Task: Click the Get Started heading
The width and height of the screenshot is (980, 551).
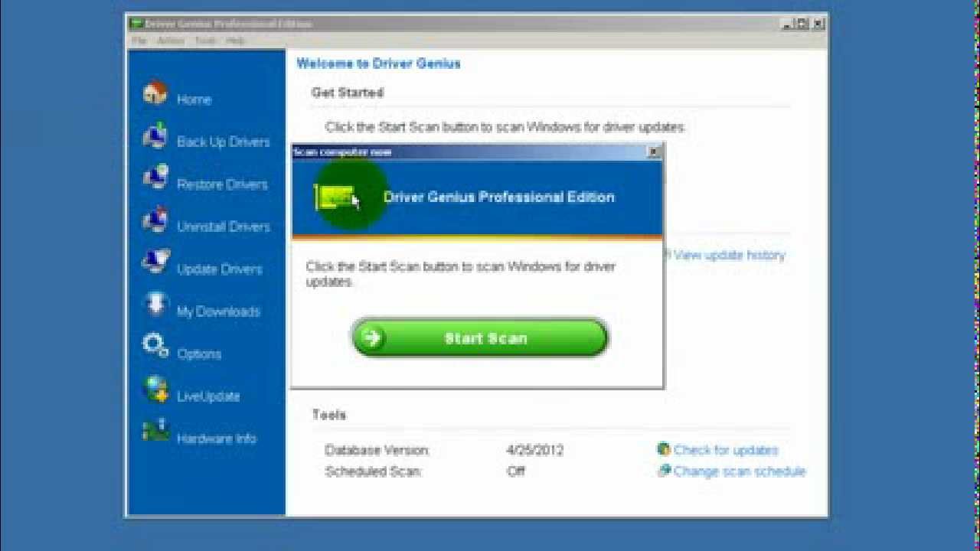Action: (x=347, y=93)
